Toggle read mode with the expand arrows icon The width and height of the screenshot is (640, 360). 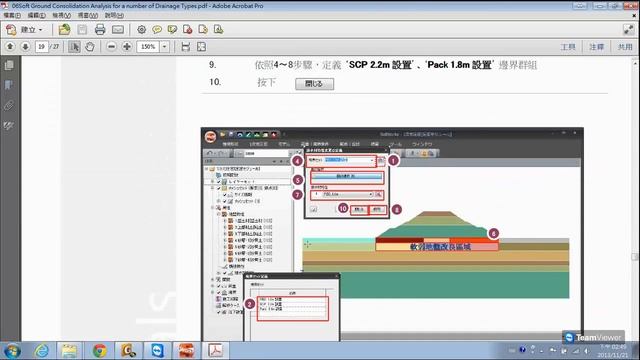(x=628, y=29)
